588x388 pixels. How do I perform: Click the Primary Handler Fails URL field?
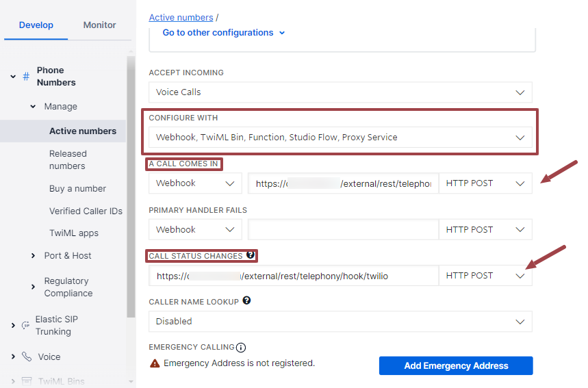tap(342, 230)
